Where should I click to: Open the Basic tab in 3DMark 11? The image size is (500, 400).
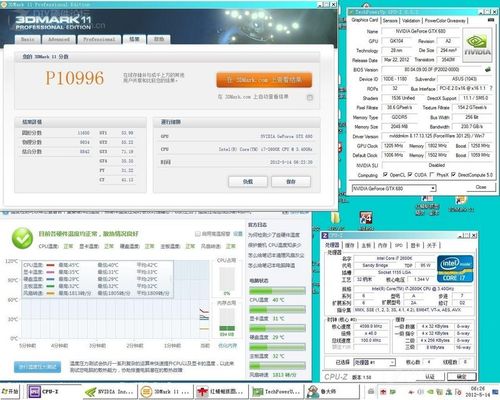click(x=28, y=39)
